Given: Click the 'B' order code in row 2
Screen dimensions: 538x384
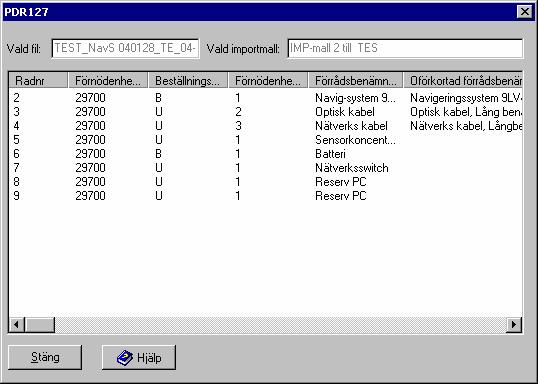Looking at the screenshot, I should tap(158, 98).
